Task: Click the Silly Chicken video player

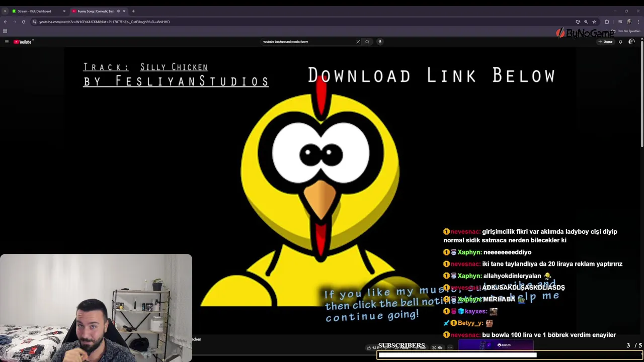Action: pyautogui.click(x=320, y=191)
